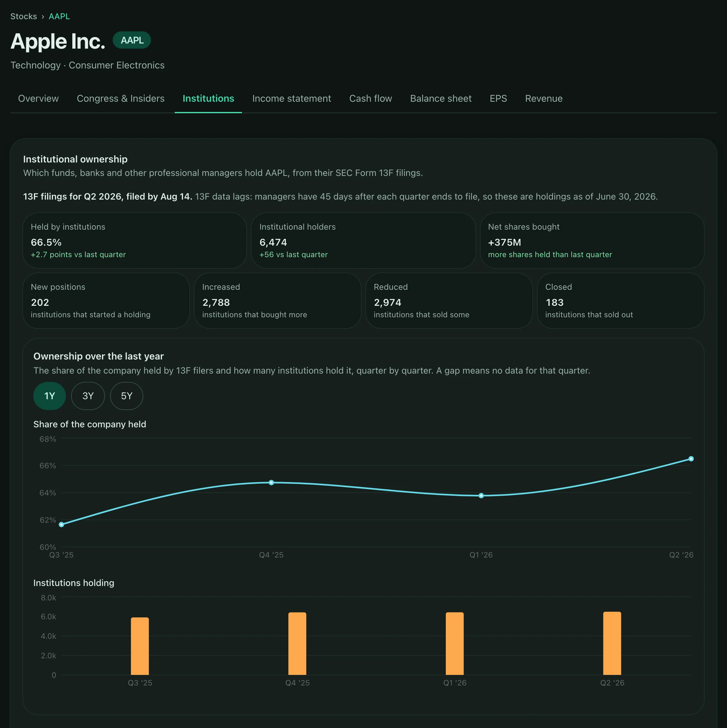
Task: Click the +375M net shares bought value
Action: tap(504, 242)
